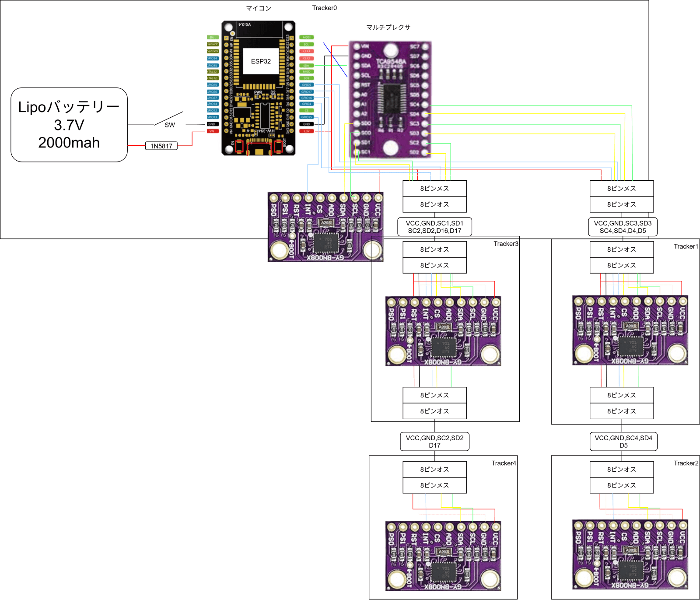Click the 1N5817 diode box
The height and width of the screenshot is (600, 700).
(161, 146)
